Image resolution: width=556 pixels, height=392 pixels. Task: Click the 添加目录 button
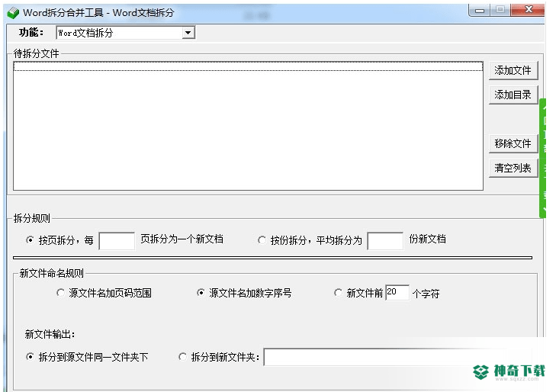click(513, 95)
